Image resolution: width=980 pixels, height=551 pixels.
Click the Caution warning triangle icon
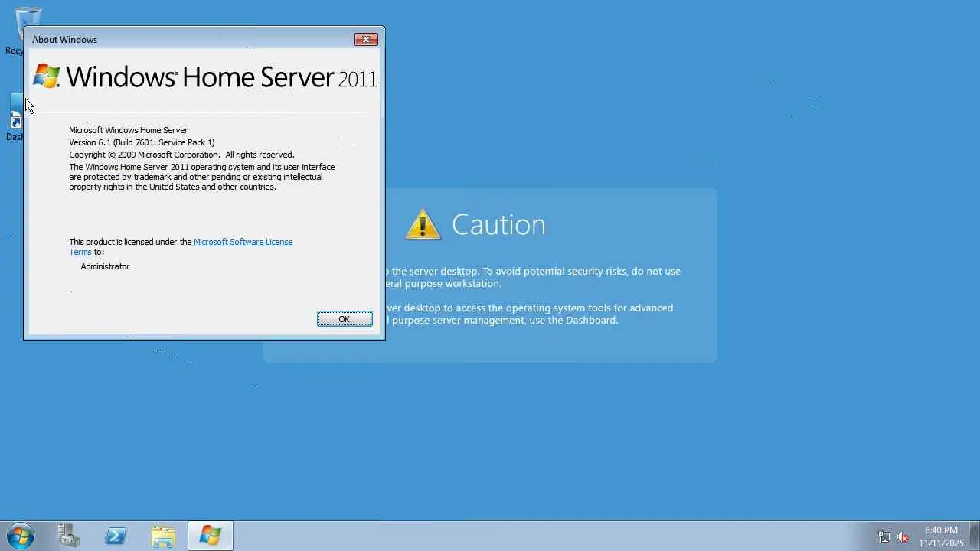[423, 224]
